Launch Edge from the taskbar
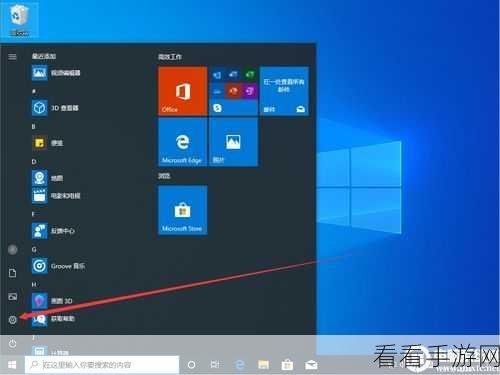The height and width of the screenshot is (375, 500). point(240,365)
